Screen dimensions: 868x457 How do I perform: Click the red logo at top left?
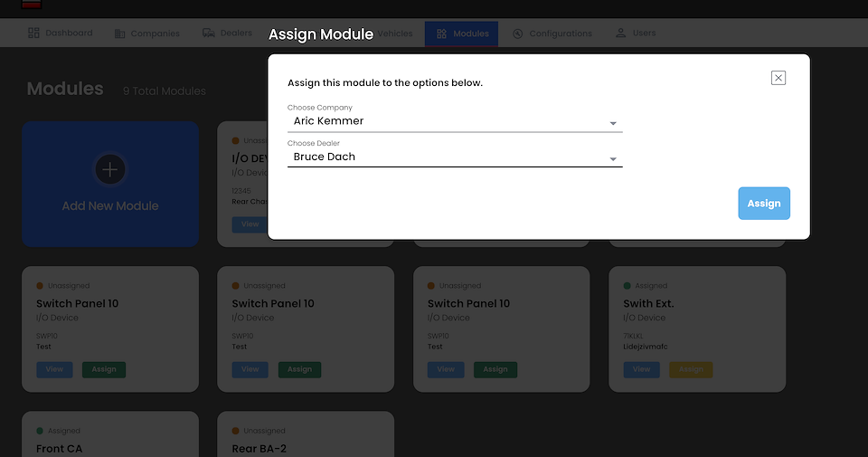point(32,4)
